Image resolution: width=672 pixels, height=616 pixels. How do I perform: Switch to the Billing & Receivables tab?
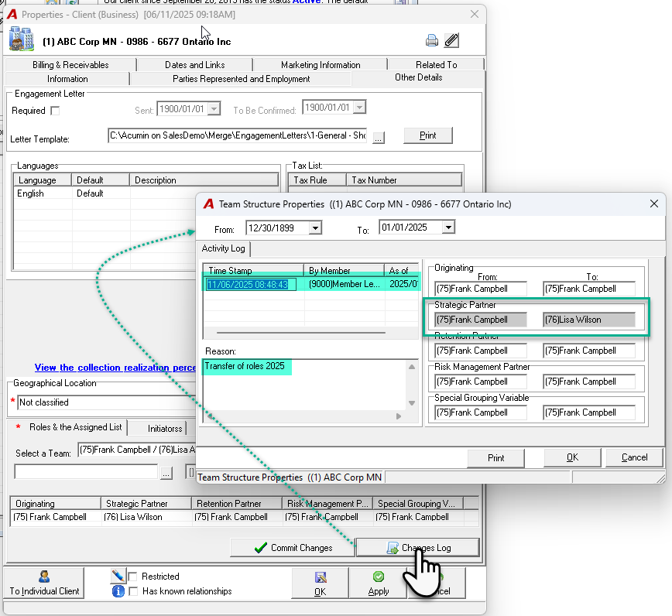click(x=70, y=65)
